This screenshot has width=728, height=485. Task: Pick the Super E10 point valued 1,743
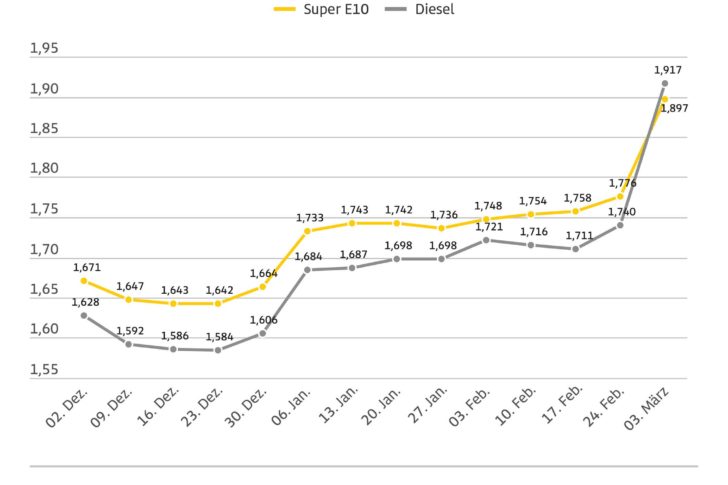(x=352, y=223)
